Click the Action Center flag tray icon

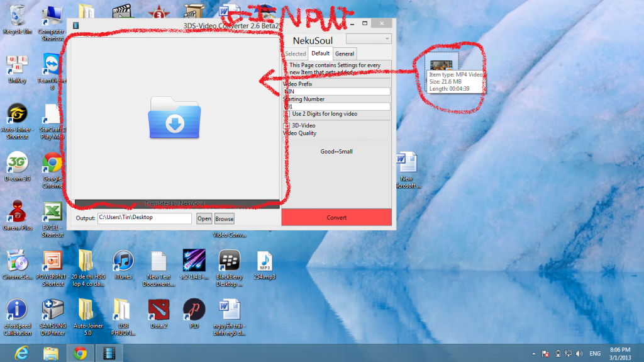tap(545, 353)
